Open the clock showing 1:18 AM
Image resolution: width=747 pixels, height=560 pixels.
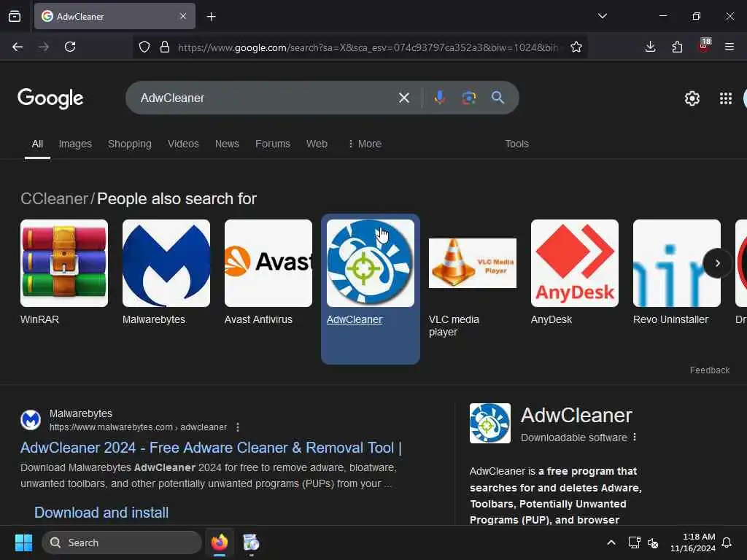click(693, 542)
